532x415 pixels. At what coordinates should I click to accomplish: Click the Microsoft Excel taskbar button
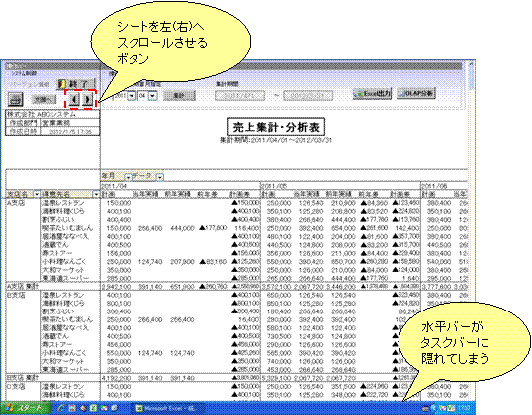169,409
